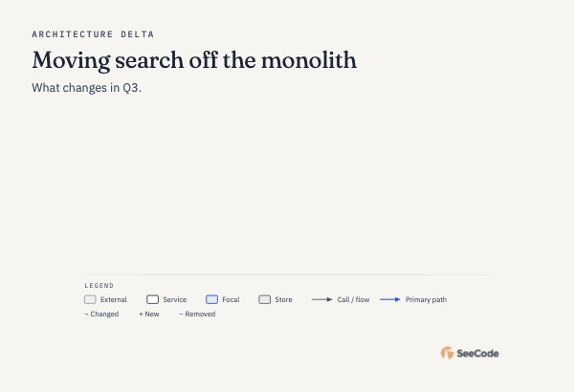The image size is (574, 392).
Task: Click the Store legend box icon
Action: (x=265, y=299)
